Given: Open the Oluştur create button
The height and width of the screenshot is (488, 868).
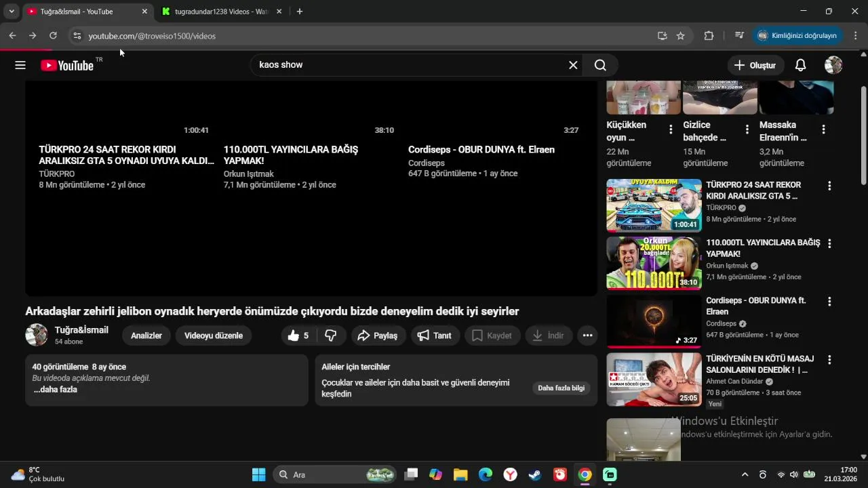Looking at the screenshot, I should pos(755,65).
